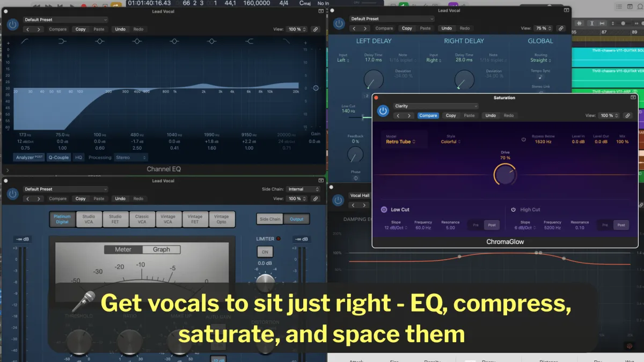Viewport: 644px width, 362px height.
Task: Click Left Delay Time knob
Action: pos(373,80)
